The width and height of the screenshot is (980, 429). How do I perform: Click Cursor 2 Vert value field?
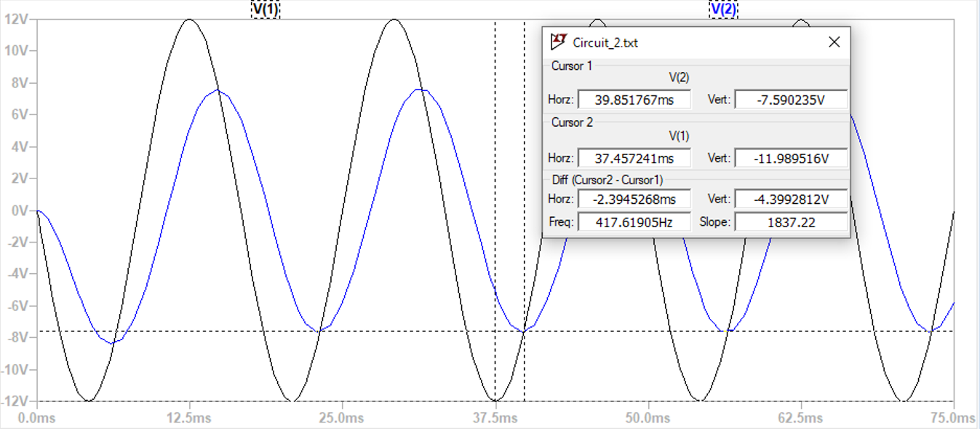coord(791,158)
